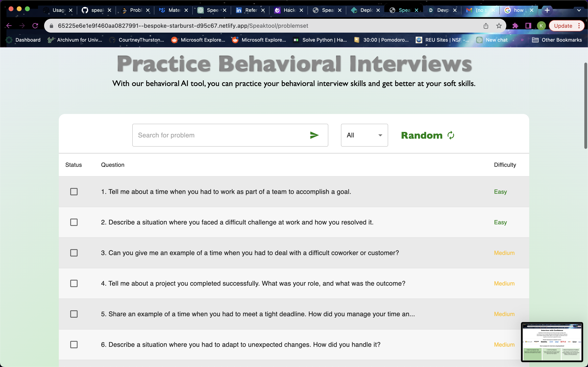This screenshot has width=588, height=367.
Task: Tick the checkbox for question 3
Action: tap(74, 253)
